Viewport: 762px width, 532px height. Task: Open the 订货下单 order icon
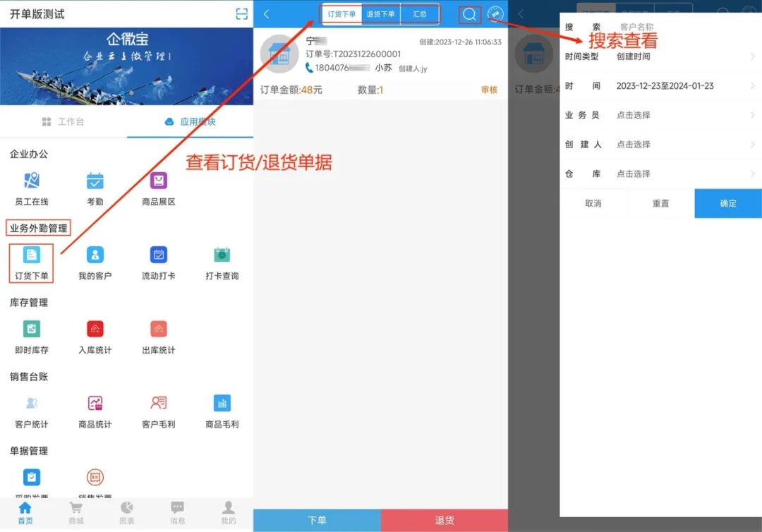[32, 255]
